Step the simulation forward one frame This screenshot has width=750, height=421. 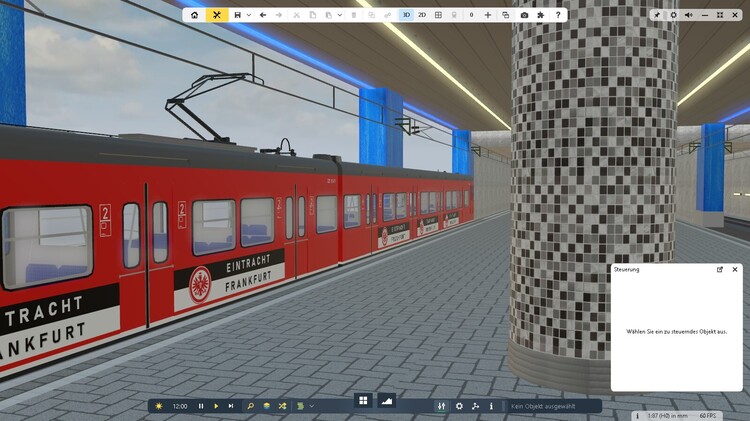click(x=231, y=406)
